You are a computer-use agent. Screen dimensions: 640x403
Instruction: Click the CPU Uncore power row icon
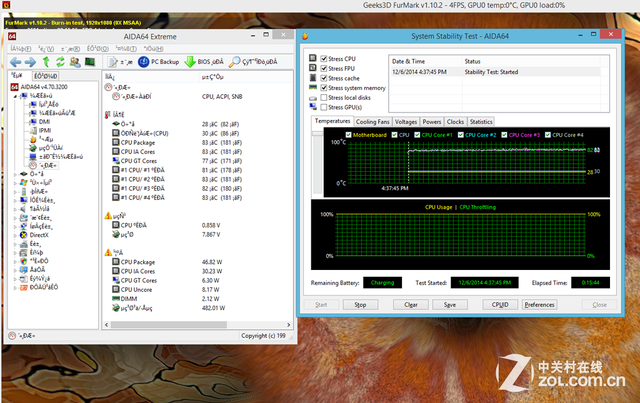116,289
